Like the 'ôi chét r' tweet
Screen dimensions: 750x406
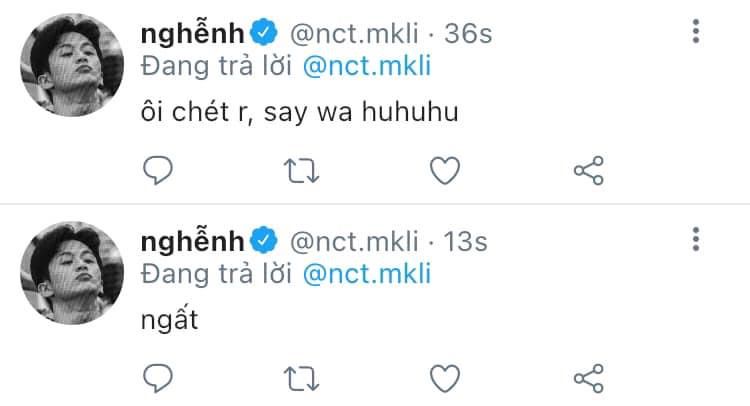coord(444,172)
